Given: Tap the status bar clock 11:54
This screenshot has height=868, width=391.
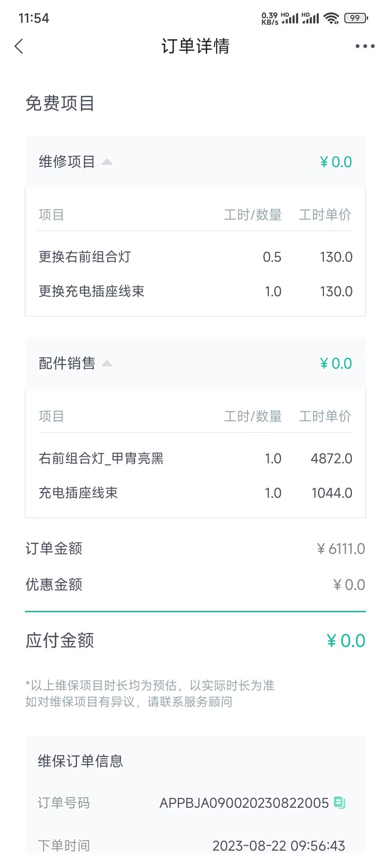Looking at the screenshot, I should pyautogui.click(x=34, y=18).
